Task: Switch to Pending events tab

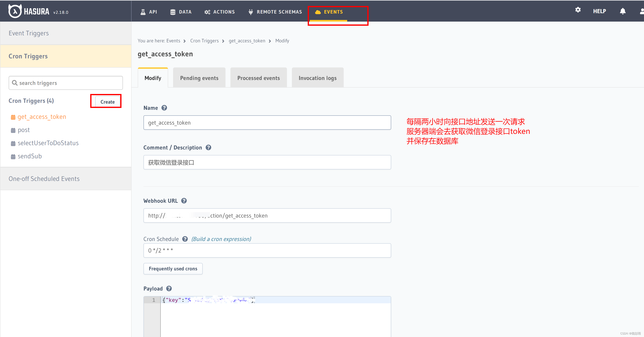Action: pyautogui.click(x=199, y=78)
